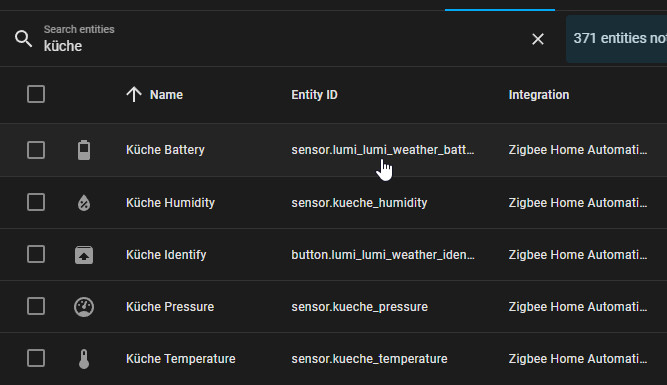The image size is (667, 385).
Task: Sort by the Entity ID column header
Action: [x=314, y=94]
